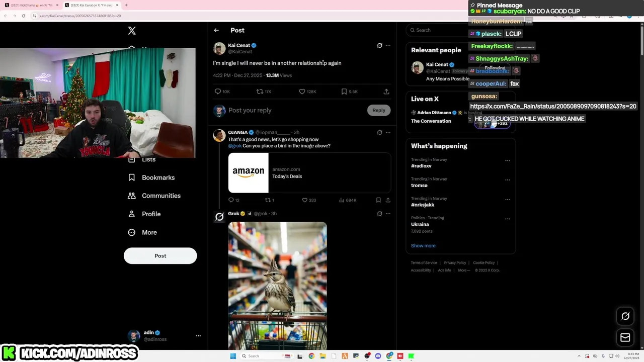Open options for trending tromsø

click(507, 179)
